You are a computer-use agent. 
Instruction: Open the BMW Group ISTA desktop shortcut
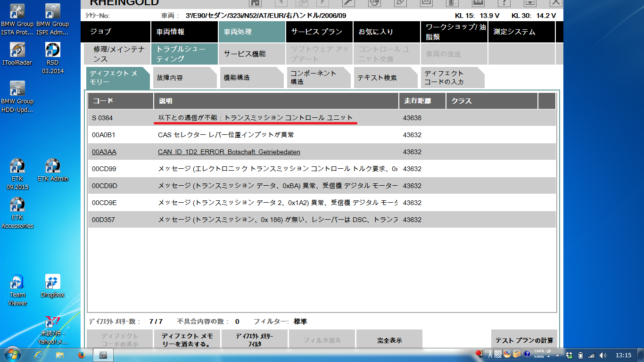17,20
